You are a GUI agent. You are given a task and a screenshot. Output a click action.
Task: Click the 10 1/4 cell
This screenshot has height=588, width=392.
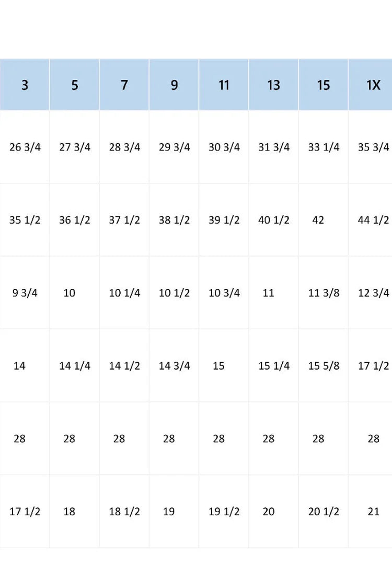tap(124, 293)
